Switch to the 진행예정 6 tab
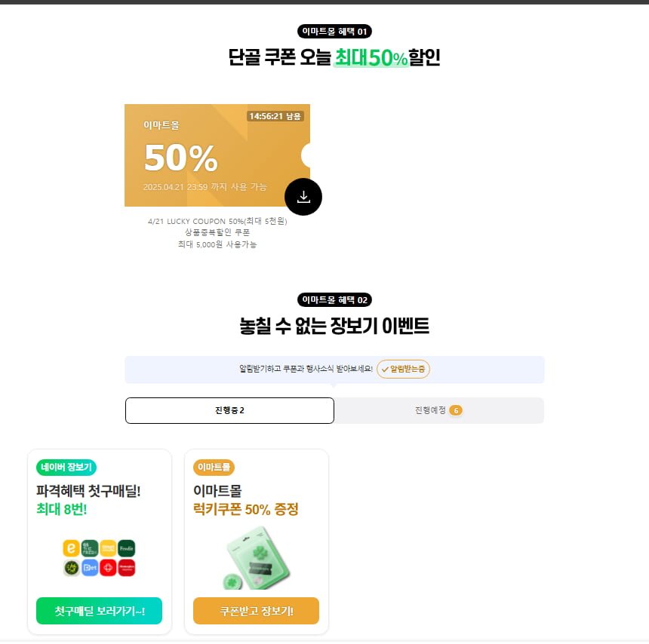This screenshot has width=649, height=644. [438, 410]
